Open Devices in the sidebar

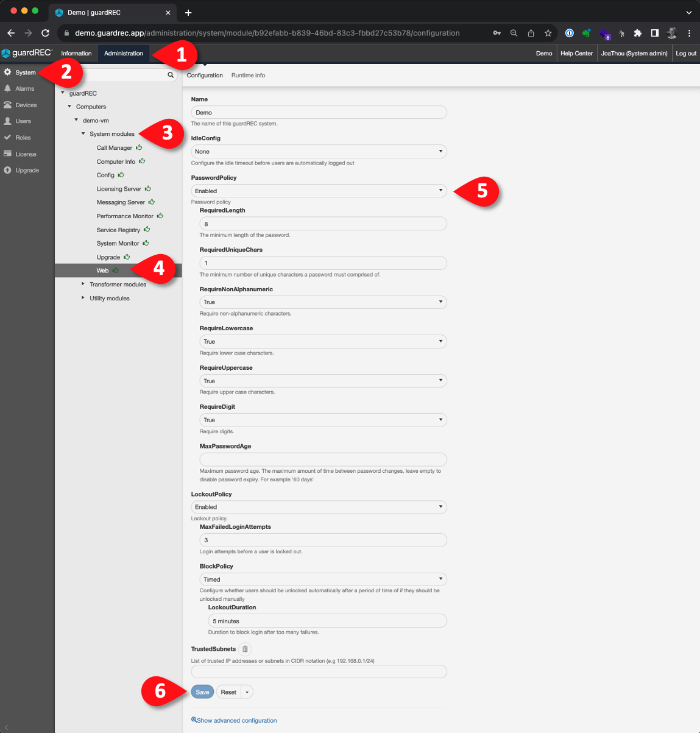coord(26,105)
